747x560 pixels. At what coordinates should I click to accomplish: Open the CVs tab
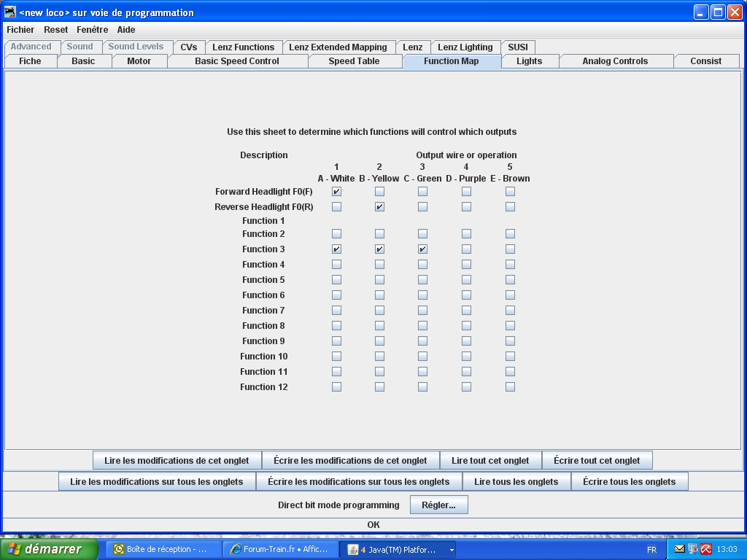(189, 47)
